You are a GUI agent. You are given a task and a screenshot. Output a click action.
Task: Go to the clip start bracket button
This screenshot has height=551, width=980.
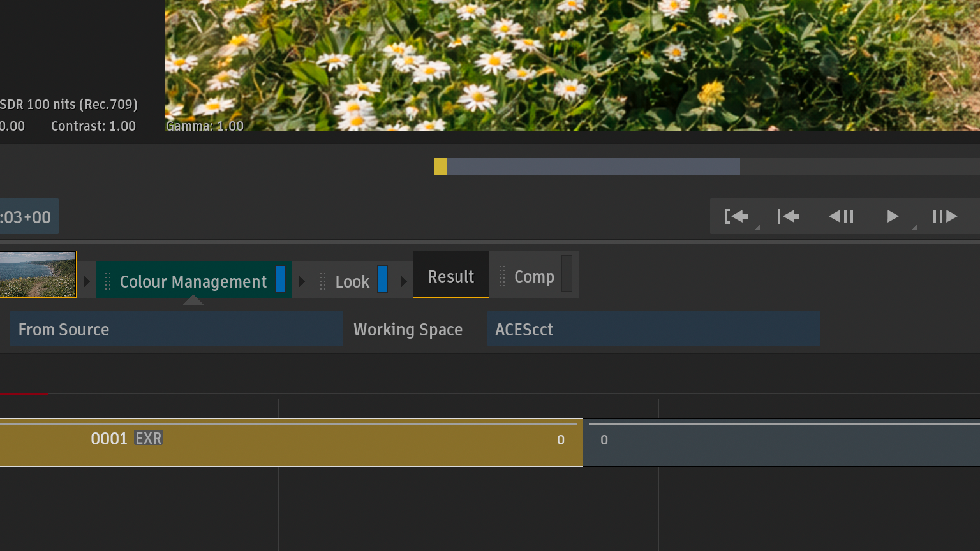coord(736,217)
